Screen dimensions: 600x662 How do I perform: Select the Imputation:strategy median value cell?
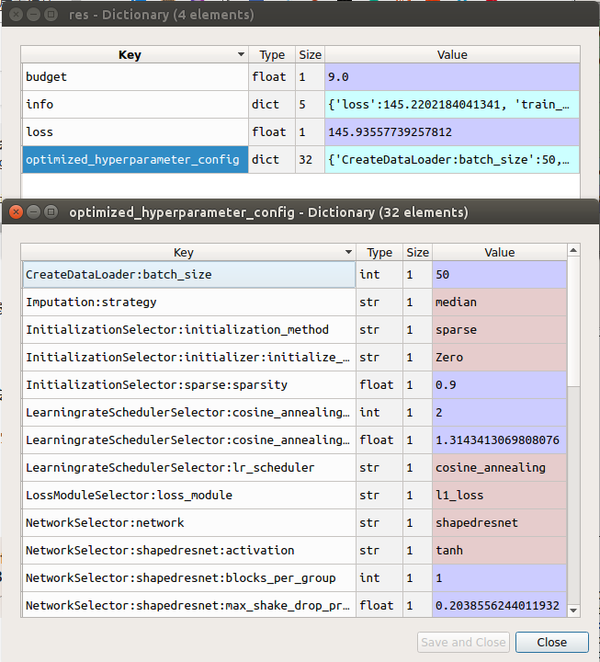[x=499, y=302]
